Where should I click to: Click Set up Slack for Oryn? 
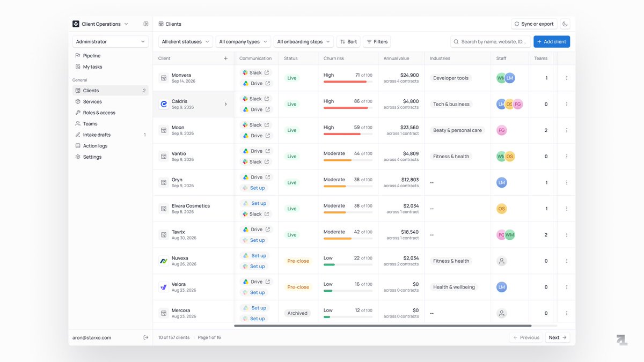[x=254, y=188]
